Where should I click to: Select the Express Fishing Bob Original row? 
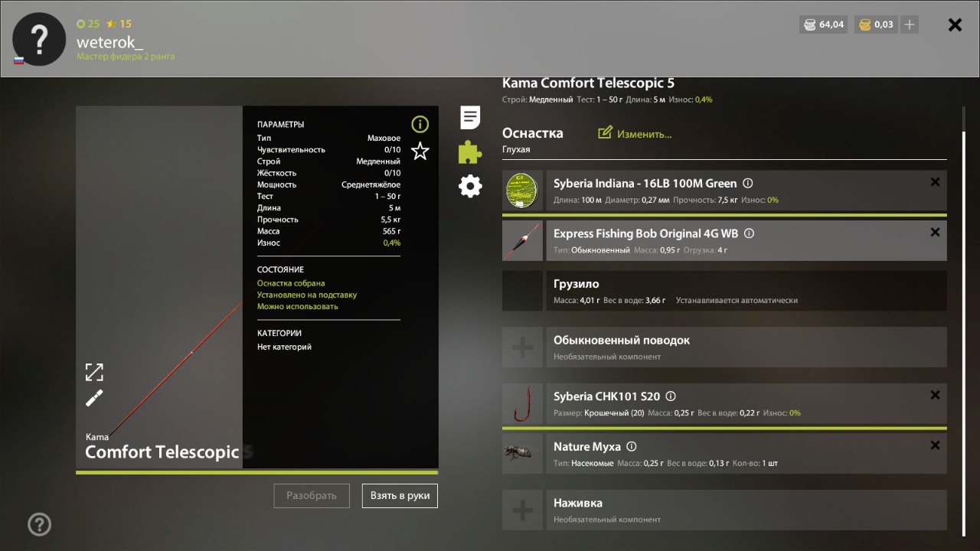(x=746, y=240)
